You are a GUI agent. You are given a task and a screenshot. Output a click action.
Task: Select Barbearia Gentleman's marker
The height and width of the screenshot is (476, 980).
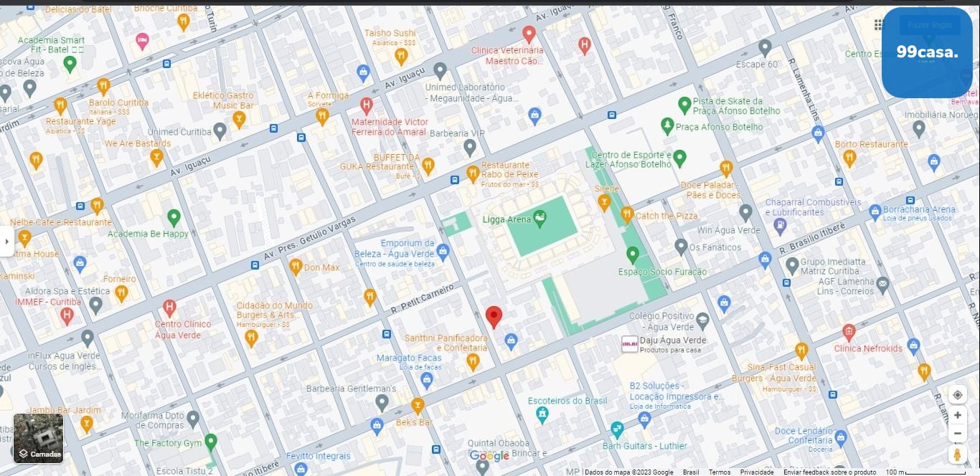click(382, 402)
